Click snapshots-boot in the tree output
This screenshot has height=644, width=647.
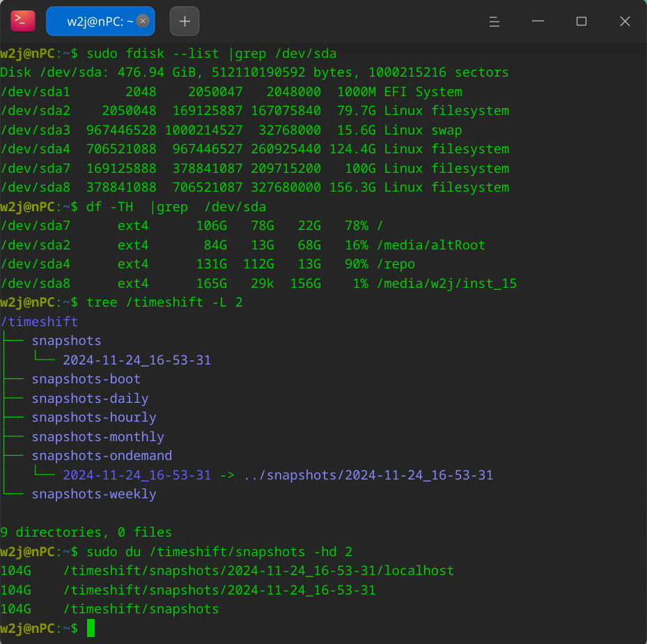86,379
